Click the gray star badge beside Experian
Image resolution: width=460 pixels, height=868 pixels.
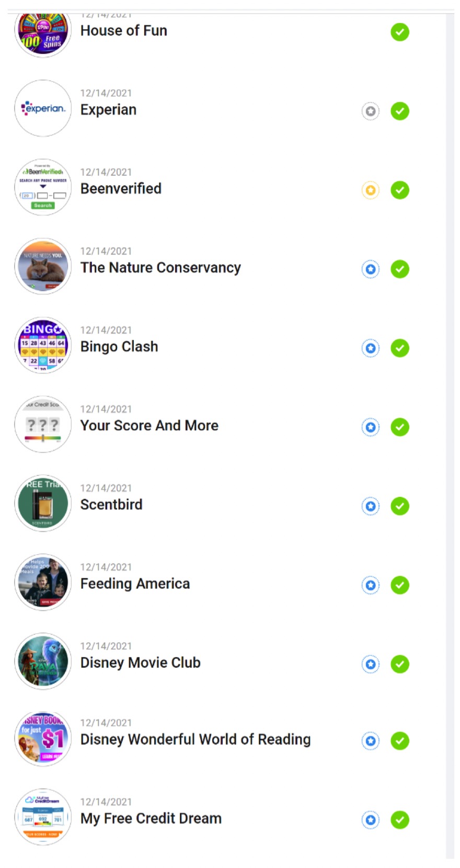371,111
